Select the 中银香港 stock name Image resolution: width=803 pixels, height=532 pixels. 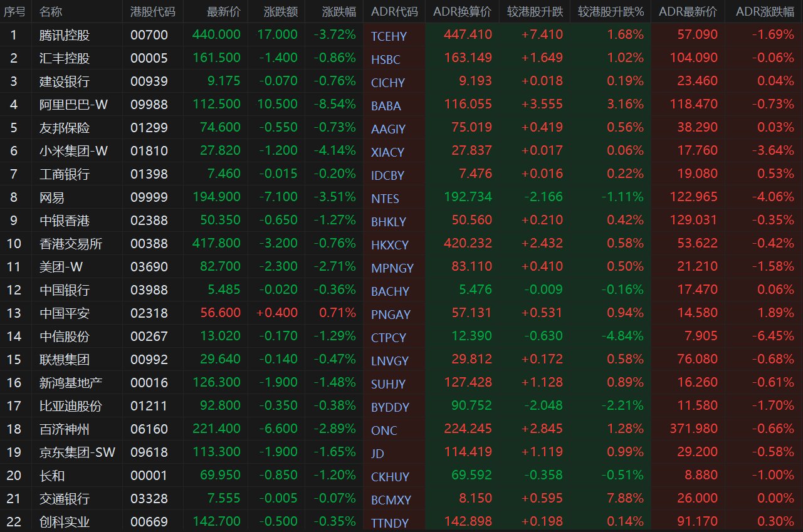(64, 221)
